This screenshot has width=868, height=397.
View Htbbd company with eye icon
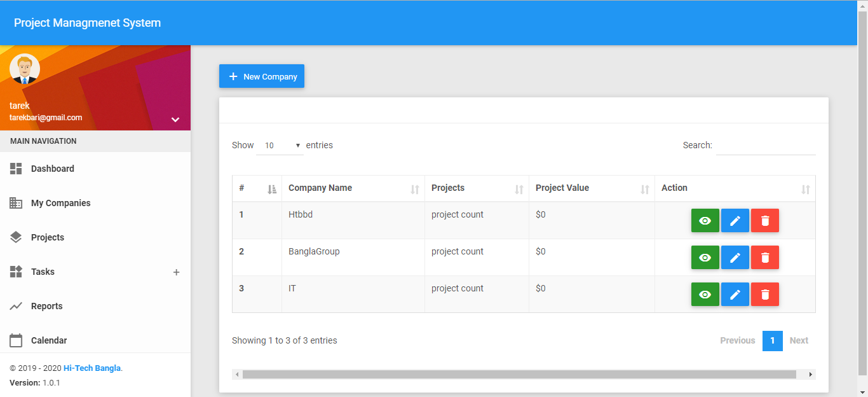pos(705,221)
